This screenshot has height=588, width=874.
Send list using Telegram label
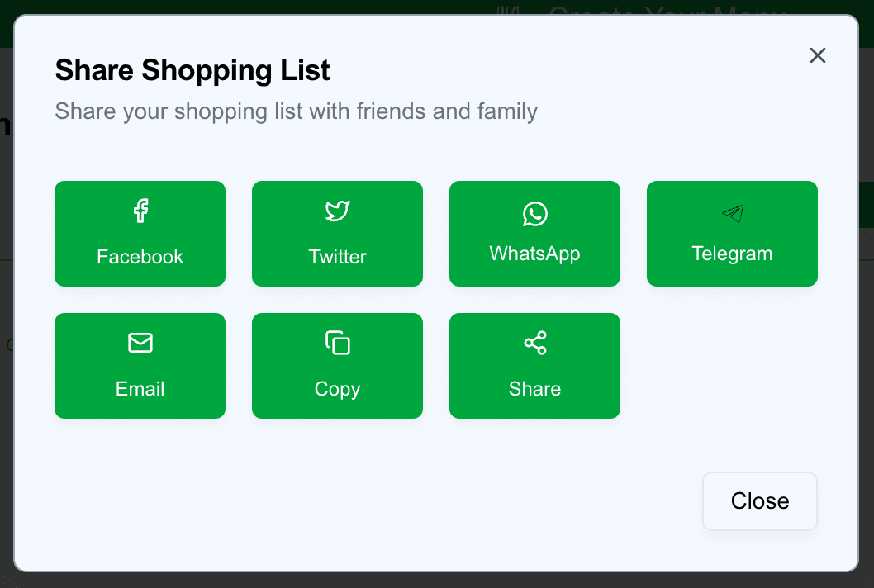point(733,254)
